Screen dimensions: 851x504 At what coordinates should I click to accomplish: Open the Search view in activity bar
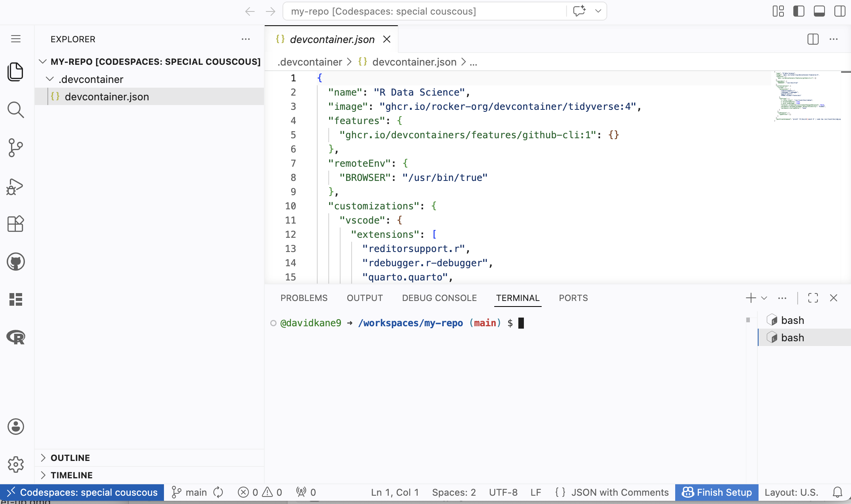point(15,110)
